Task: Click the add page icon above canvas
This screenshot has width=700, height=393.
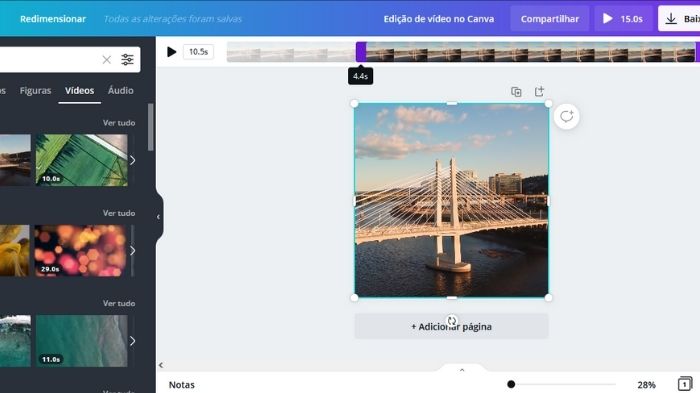Action: click(x=539, y=91)
